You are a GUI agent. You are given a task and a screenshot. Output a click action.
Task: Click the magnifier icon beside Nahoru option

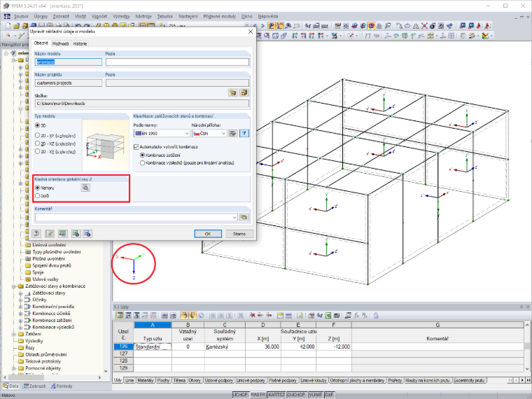pos(85,188)
